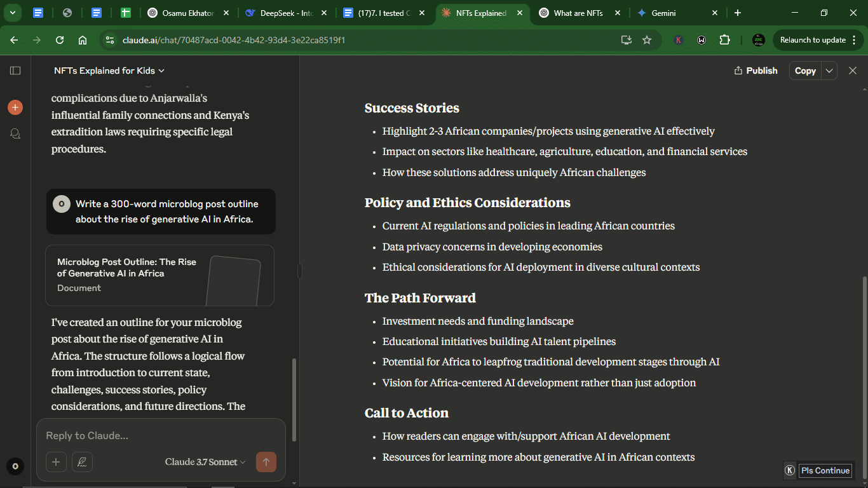Open the chats search bubble icon
Image resolution: width=868 pixels, height=488 pixels.
point(15,133)
